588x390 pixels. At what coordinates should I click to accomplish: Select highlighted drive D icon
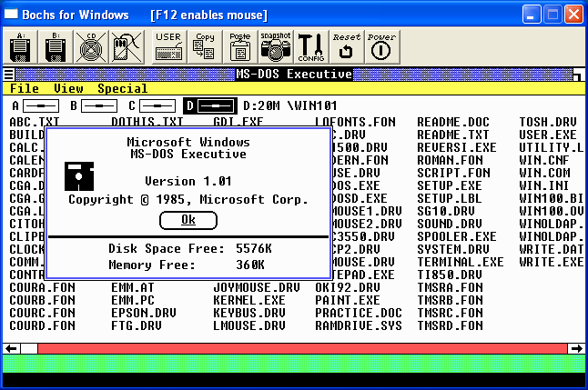pos(210,106)
